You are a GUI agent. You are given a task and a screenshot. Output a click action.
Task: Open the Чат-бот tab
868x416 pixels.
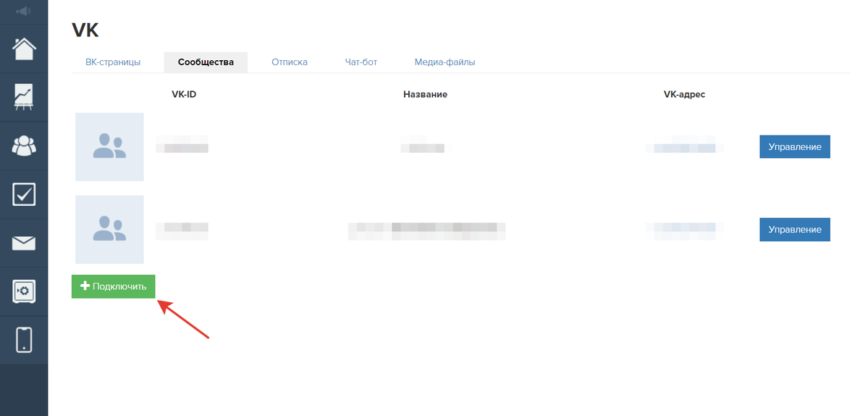tap(361, 62)
